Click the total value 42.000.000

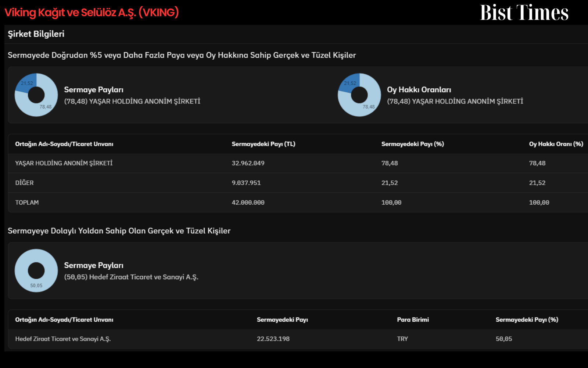click(248, 202)
